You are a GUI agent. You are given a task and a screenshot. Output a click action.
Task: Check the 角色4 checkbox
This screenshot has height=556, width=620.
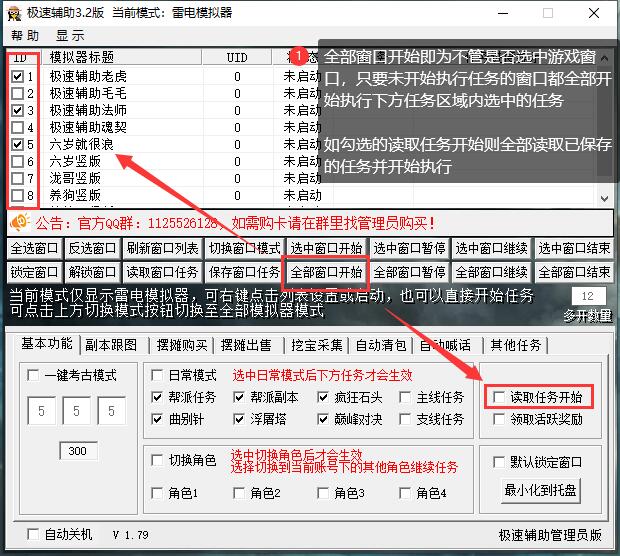click(405, 493)
